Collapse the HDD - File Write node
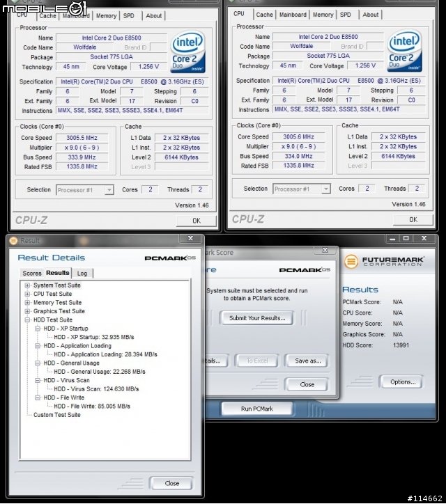 click(38, 398)
